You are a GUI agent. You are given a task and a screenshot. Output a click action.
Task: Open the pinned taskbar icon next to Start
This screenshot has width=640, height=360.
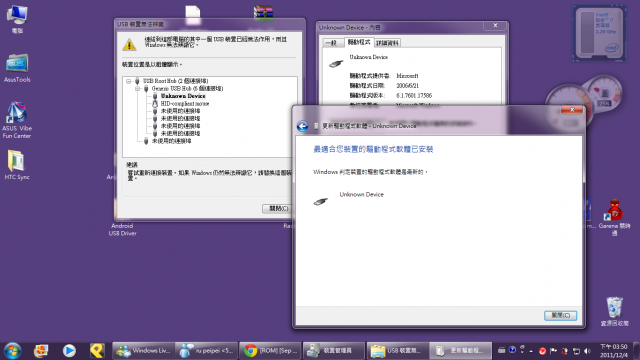41,351
